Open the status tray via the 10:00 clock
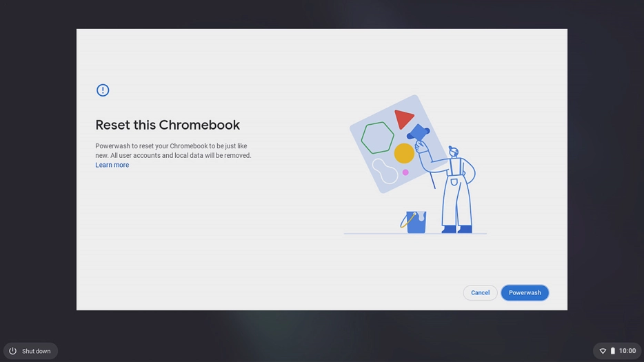Viewport: 644px width, 362px height. (627, 351)
